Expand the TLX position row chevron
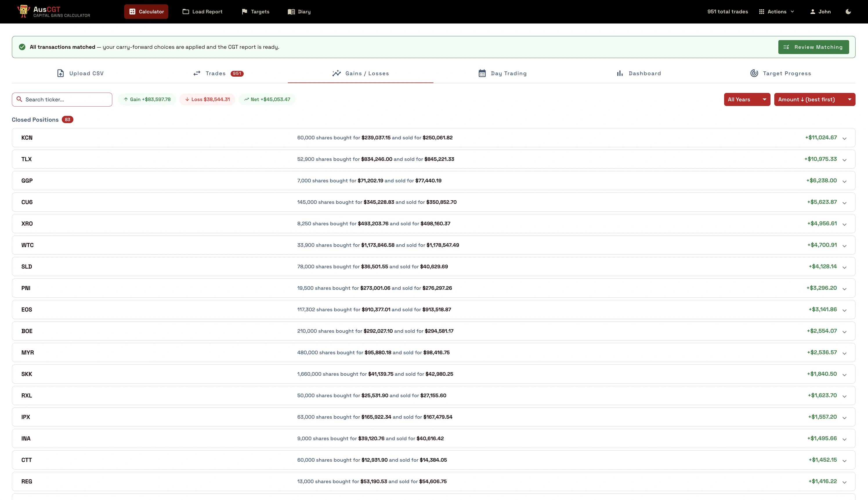The width and height of the screenshot is (868, 500). click(x=844, y=160)
